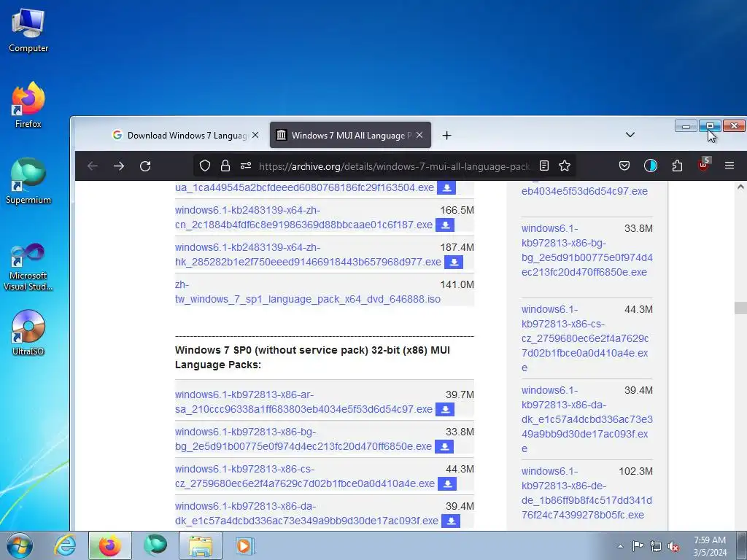
Task: Open windows6.1-kb2483139-x64-zh-cn exe link
Action: click(303, 217)
